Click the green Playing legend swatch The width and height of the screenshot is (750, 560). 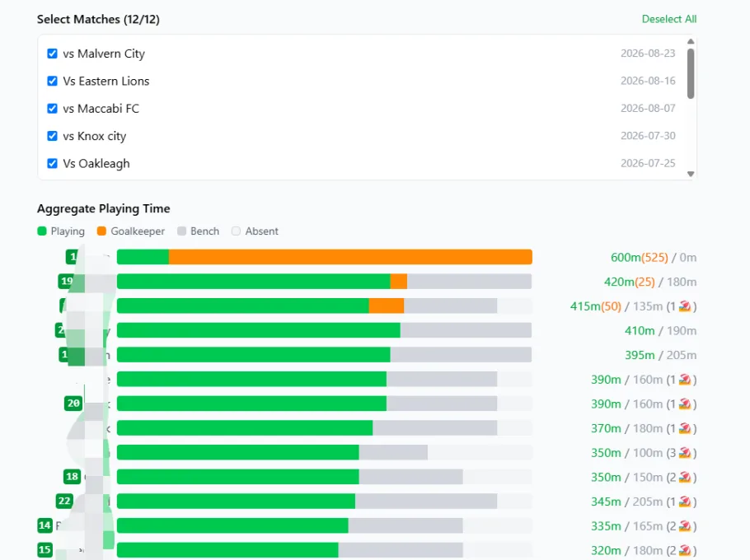pyautogui.click(x=41, y=231)
